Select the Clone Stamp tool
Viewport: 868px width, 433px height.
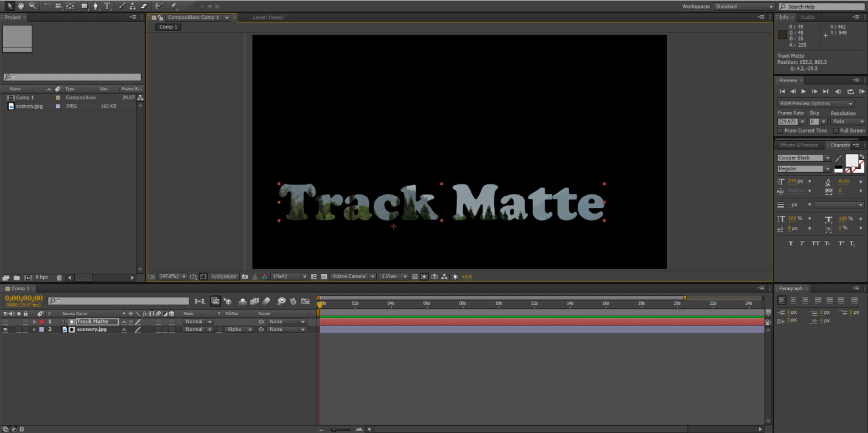click(132, 5)
